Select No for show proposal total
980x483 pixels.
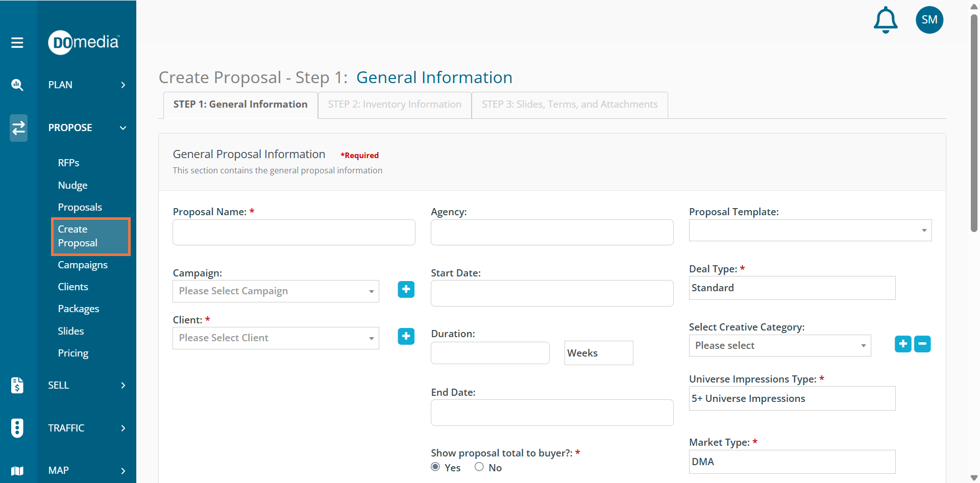479,467
